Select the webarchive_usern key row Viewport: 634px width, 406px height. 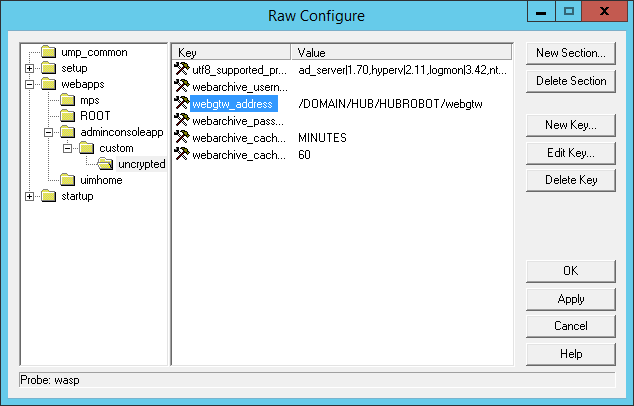239,87
